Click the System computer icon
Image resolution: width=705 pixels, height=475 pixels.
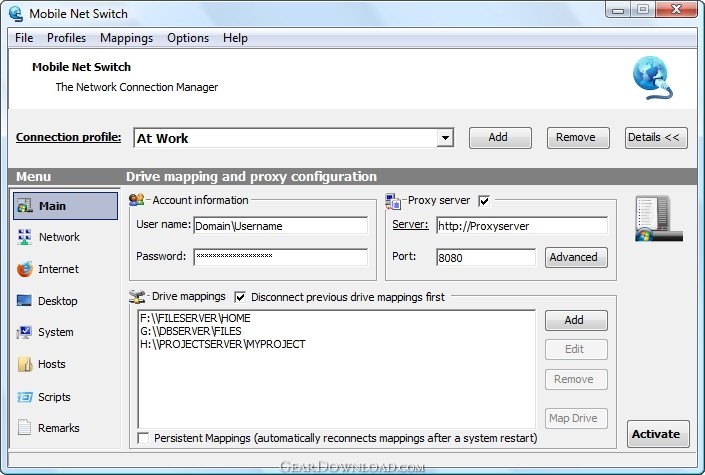coord(24,332)
